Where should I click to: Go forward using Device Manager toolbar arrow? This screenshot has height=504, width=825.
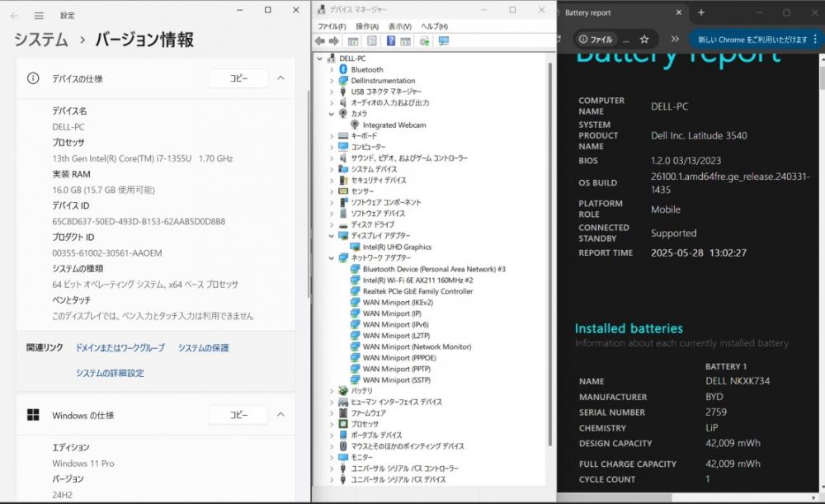(333, 41)
